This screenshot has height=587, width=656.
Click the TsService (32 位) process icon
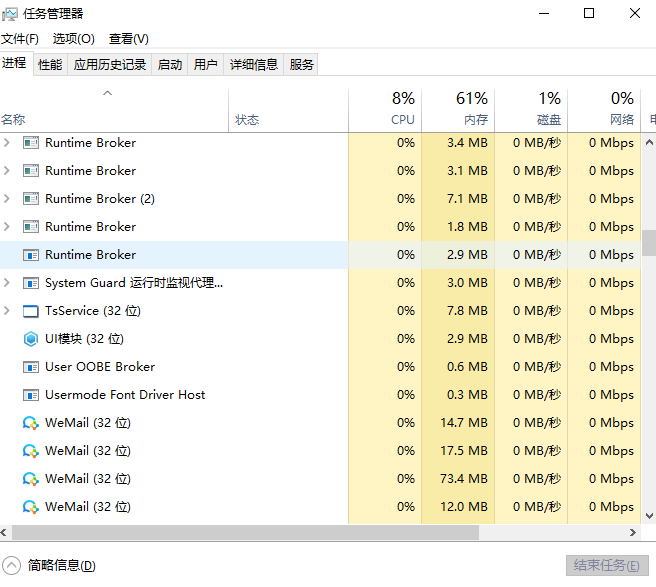coord(31,311)
